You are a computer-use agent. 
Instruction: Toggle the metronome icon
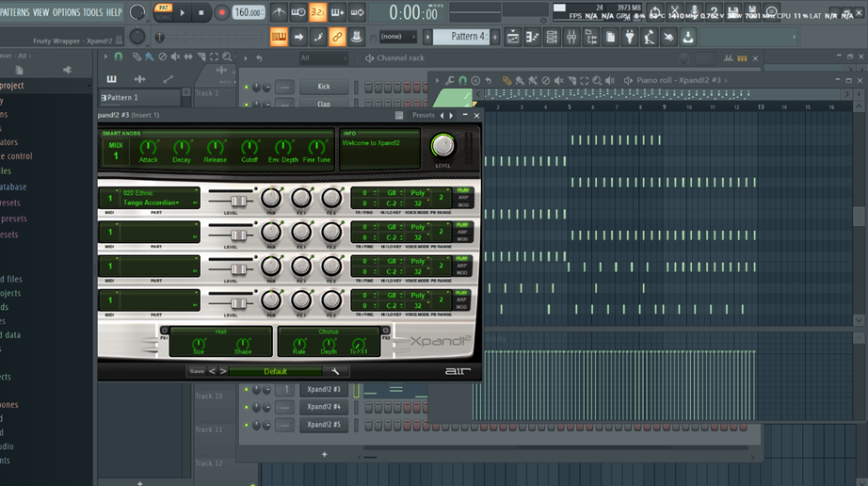pyautogui.click(x=279, y=12)
